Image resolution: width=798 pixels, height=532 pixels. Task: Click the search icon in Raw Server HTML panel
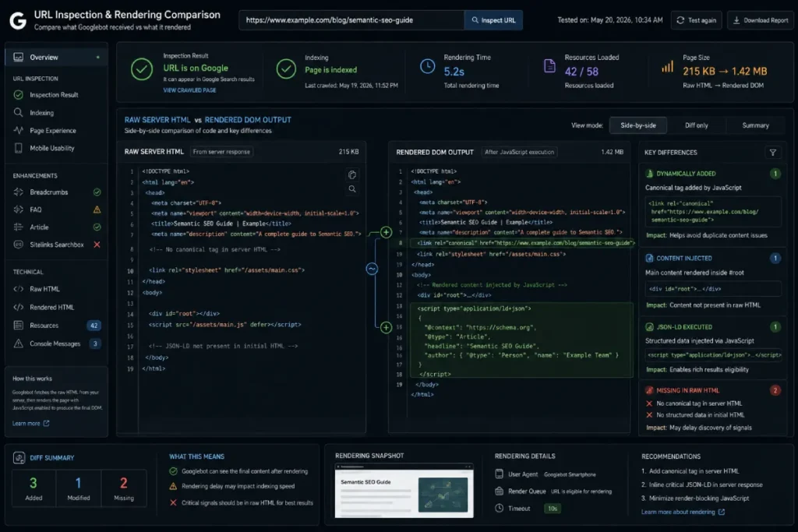tap(352, 188)
